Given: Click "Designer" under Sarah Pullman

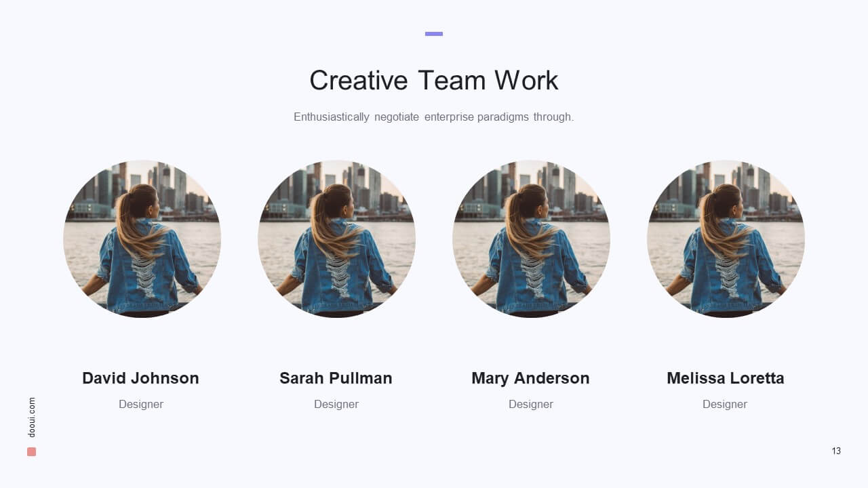Looking at the screenshot, I should 336,404.
